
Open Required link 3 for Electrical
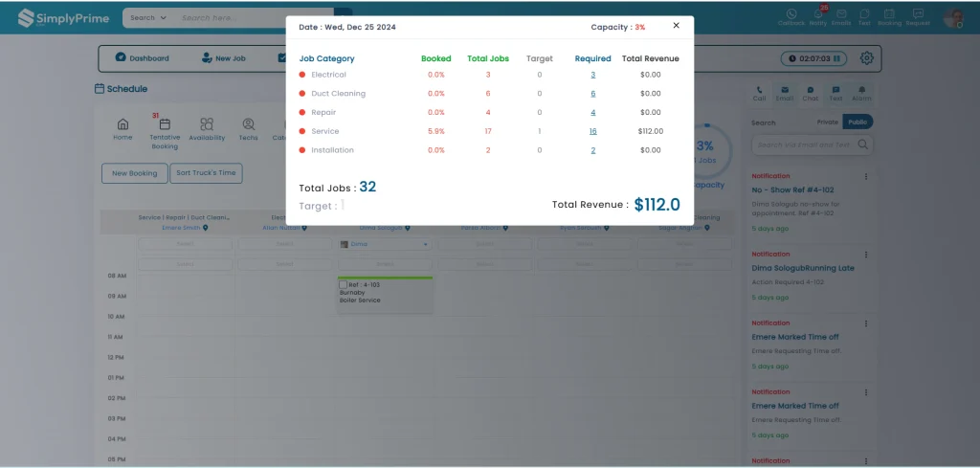(593, 75)
